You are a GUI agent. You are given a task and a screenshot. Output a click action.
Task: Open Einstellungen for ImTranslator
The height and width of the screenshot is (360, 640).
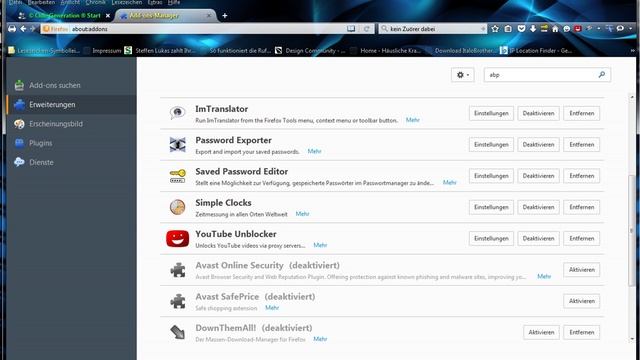tap(491, 113)
